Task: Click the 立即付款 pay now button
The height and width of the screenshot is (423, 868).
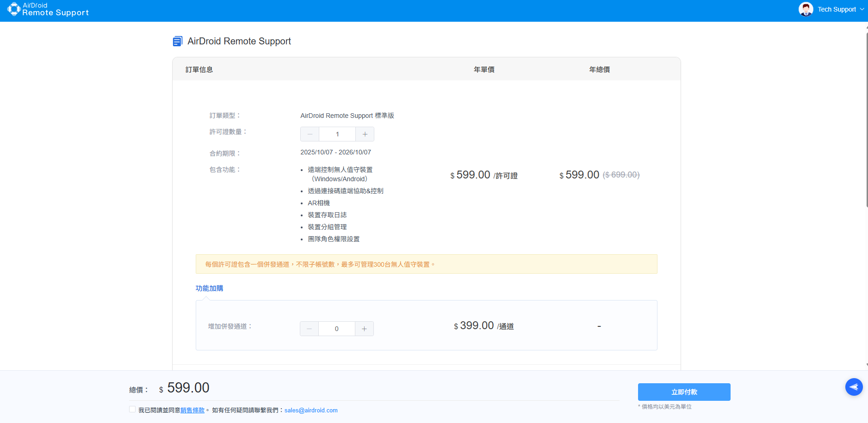Action: click(684, 392)
